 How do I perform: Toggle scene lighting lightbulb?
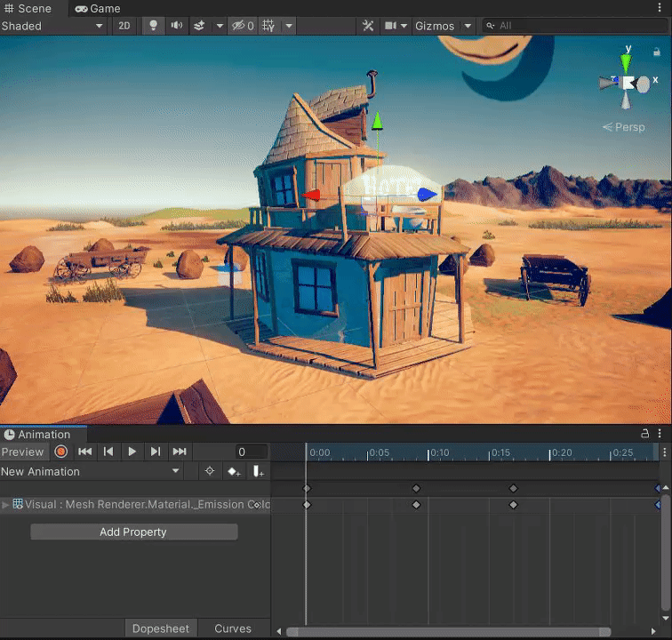coord(153,26)
